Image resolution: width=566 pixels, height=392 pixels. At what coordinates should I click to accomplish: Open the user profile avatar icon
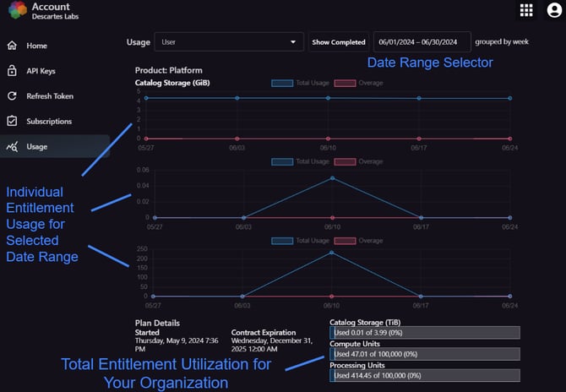click(x=552, y=10)
